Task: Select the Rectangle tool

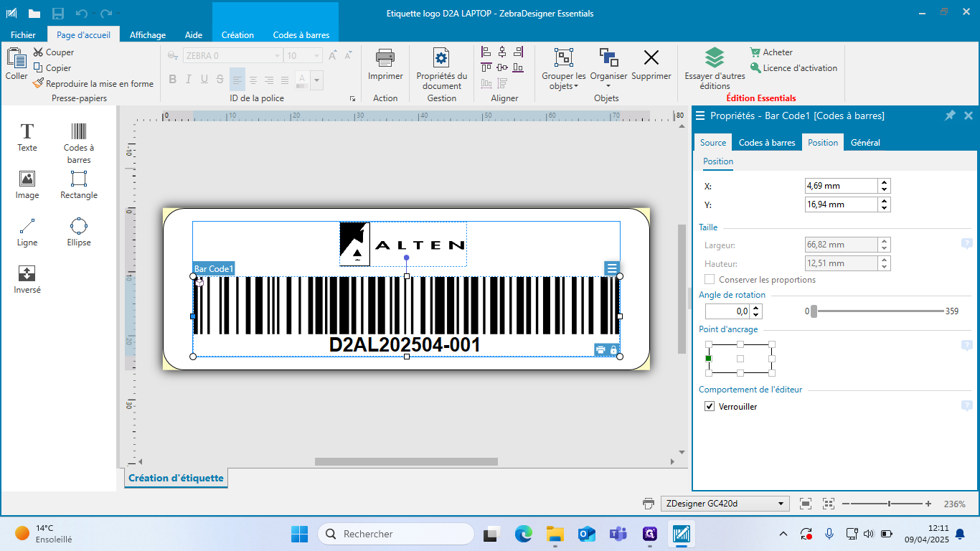Action: click(79, 185)
